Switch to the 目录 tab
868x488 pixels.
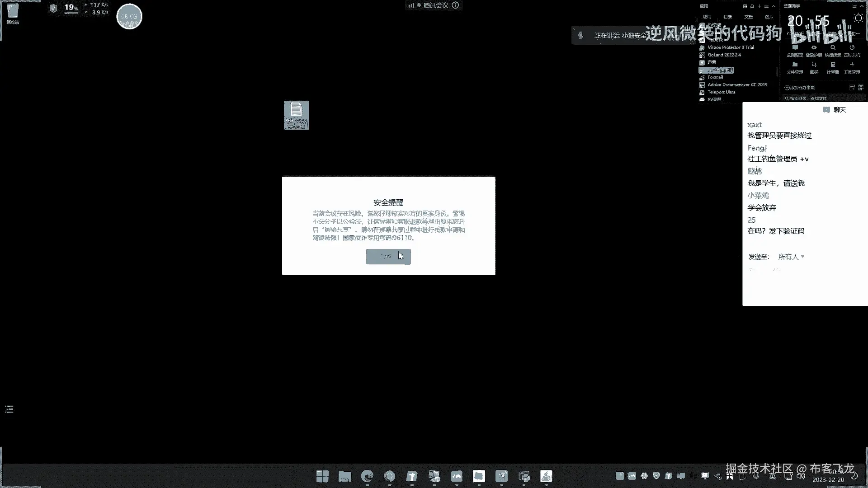(x=728, y=17)
